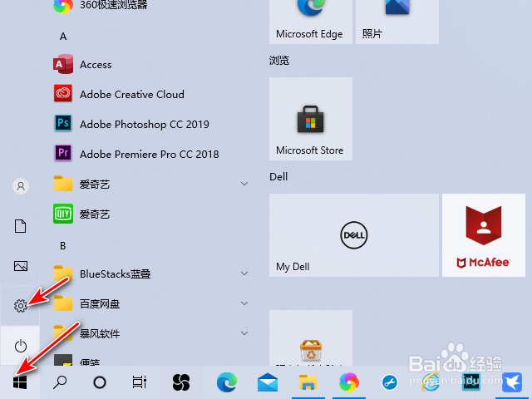Click the letter A section header
The image size is (532, 399).
(63, 37)
